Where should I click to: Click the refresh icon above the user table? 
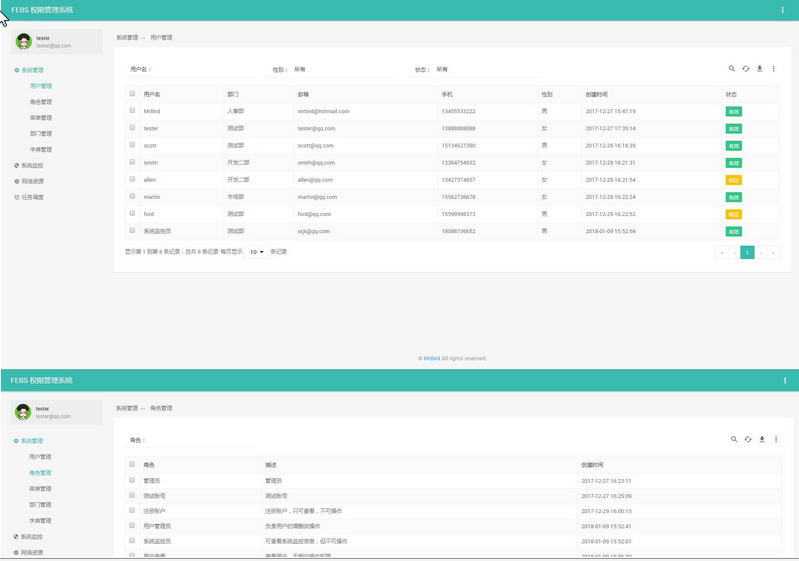point(746,69)
